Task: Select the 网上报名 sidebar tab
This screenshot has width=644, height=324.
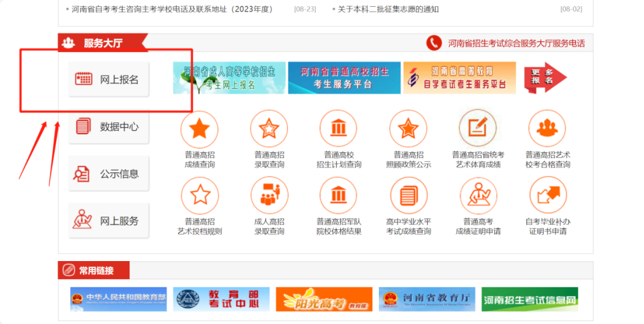Action: (x=109, y=79)
